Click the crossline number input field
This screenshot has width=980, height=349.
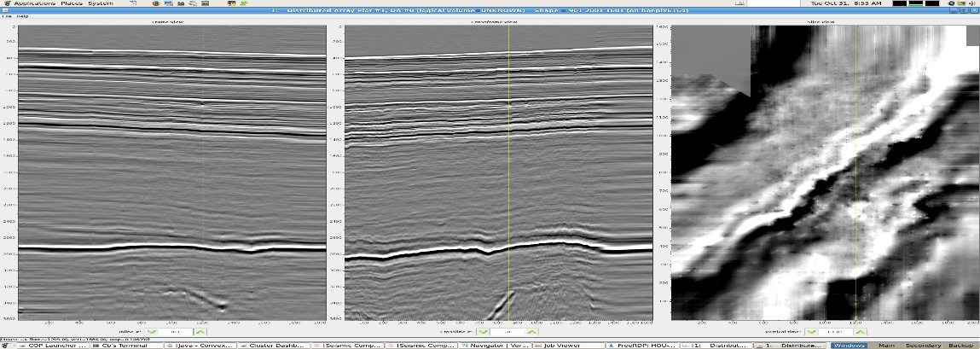tap(507, 331)
